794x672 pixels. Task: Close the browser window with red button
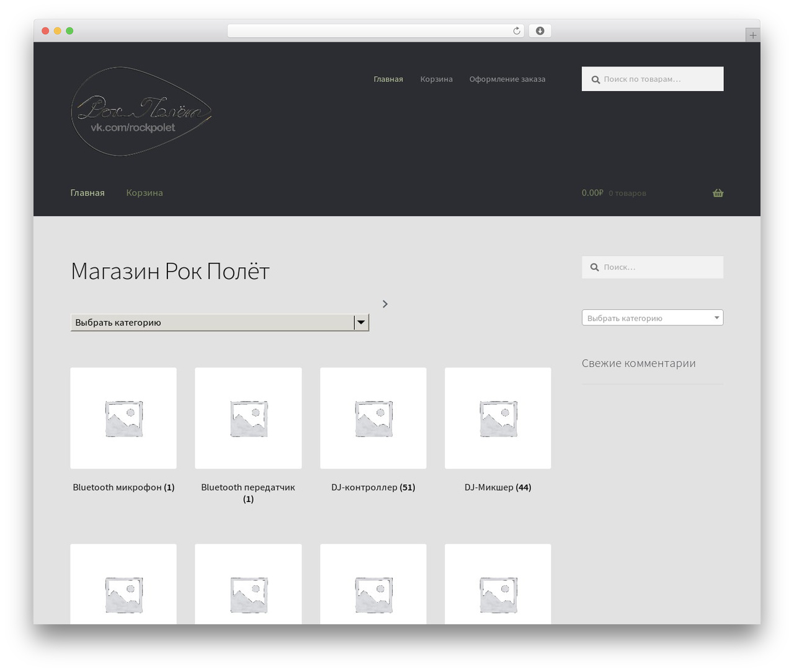pyautogui.click(x=45, y=31)
